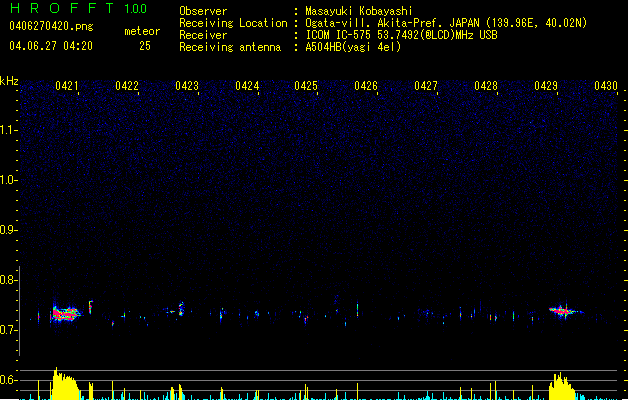Click the kHz axis unit label
Viewport: 629px width, 400px height.
(x=9, y=81)
